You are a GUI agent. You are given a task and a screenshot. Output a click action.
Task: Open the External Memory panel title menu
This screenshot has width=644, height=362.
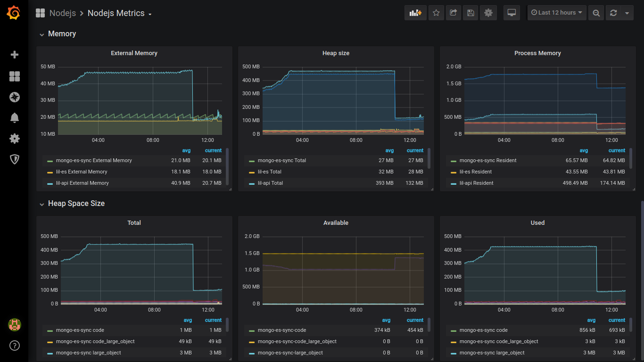pyautogui.click(x=134, y=53)
